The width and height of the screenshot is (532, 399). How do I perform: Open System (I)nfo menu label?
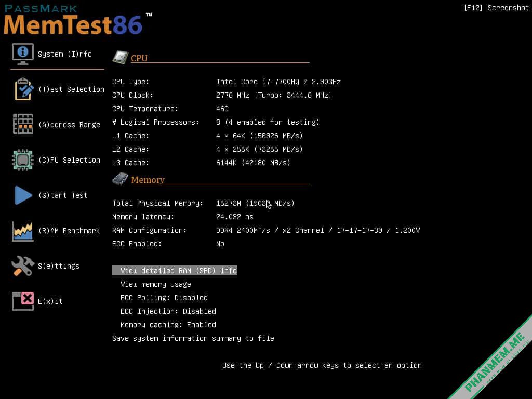(x=65, y=54)
